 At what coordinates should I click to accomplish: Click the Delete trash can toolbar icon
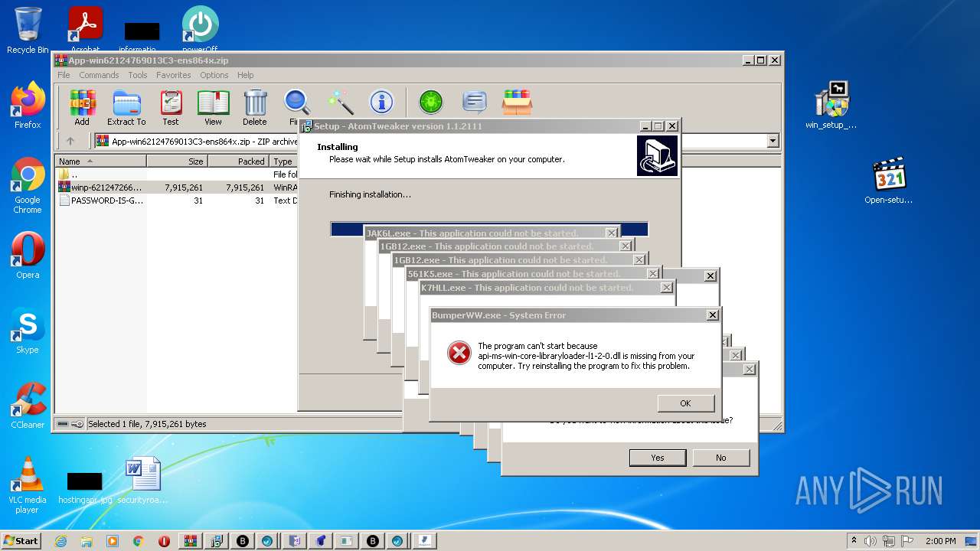click(x=255, y=107)
